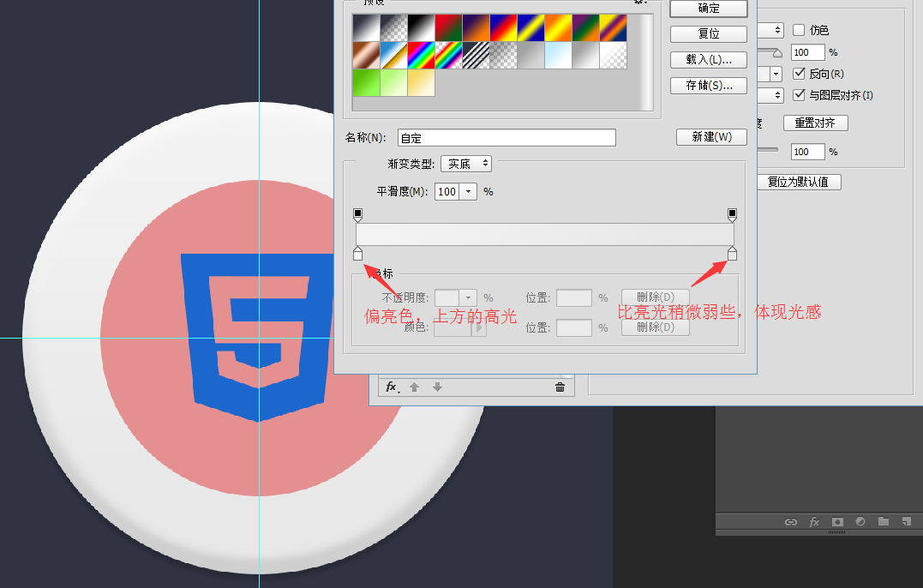Open the gradient presets gear menu
The image size is (923, 588).
tap(640, 2)
